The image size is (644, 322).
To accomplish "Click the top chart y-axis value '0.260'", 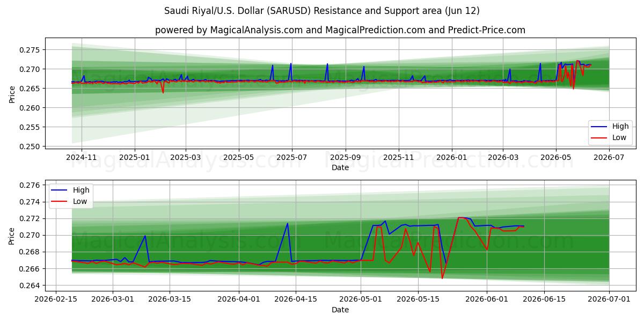I will (x=31, y=108).
